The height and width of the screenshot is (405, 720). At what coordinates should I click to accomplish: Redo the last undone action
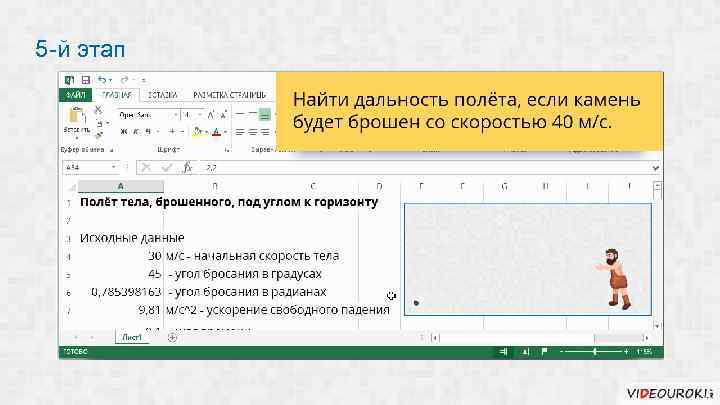click(124, 80)
